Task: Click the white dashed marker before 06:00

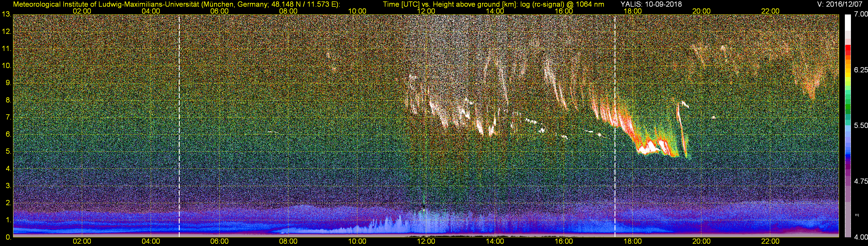Action: click(179, 126)
